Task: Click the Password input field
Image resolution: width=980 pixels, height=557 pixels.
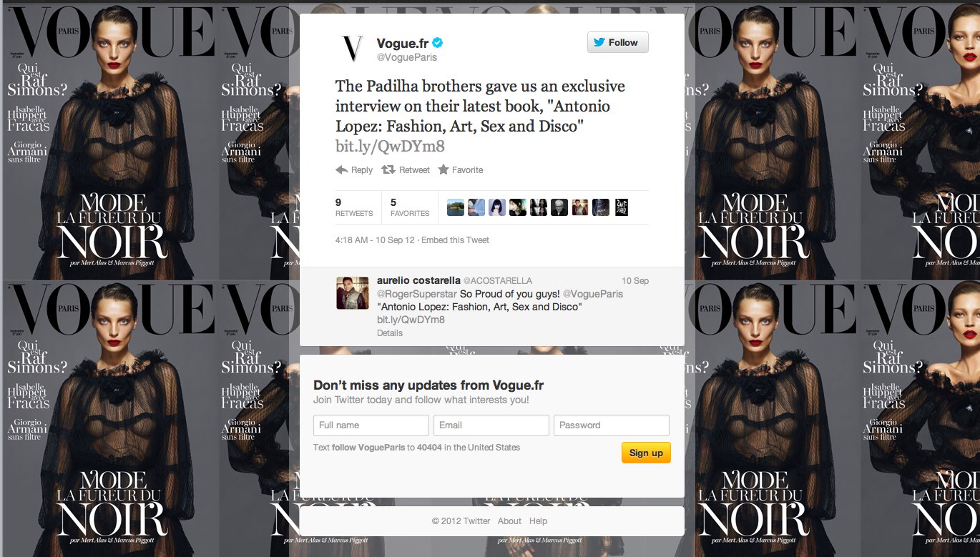Action: click(x=612, y=425)
